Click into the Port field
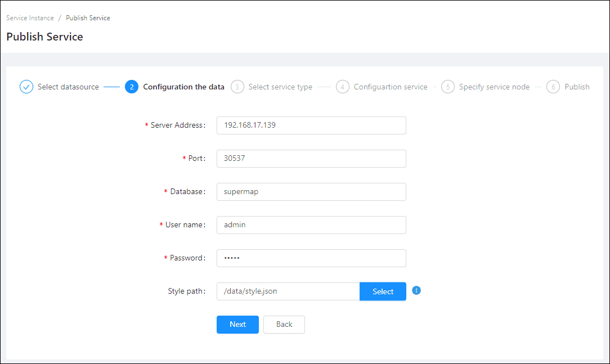 [311, 159]
